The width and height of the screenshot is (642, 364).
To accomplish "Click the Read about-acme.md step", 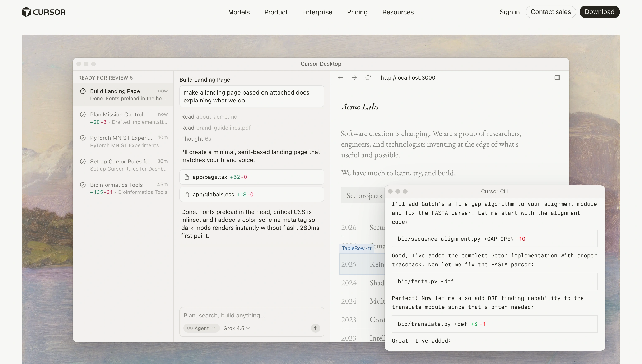I will 209,116.
